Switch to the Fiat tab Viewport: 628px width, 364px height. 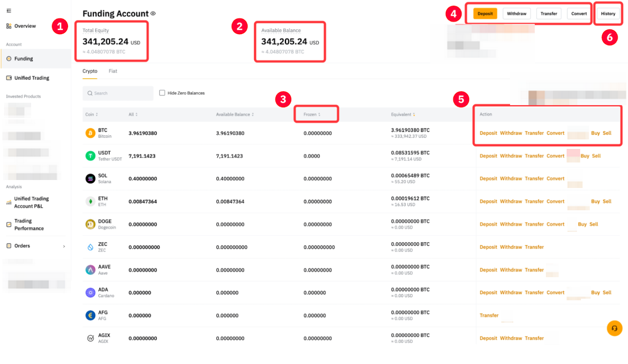[113, 71]
